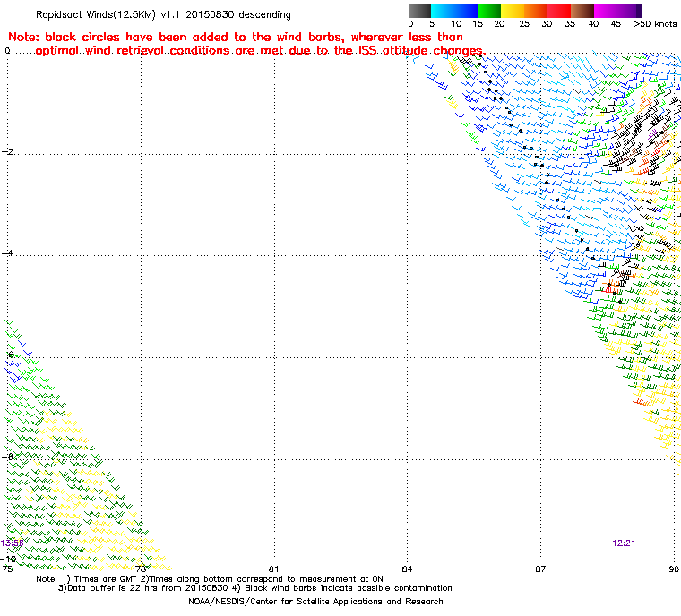Click the 'NOAA/NESDIS/Center for Satellite Applications and Research' credit
This screenshot has height=616, width=681.
pos(315,602)
